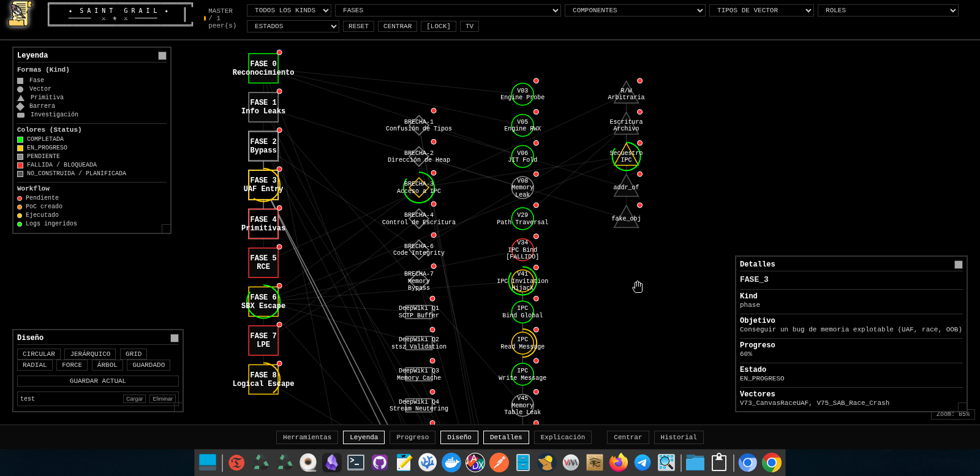Select the FASE 7 LPE node
980x476 pixels.
click(263, 340)
